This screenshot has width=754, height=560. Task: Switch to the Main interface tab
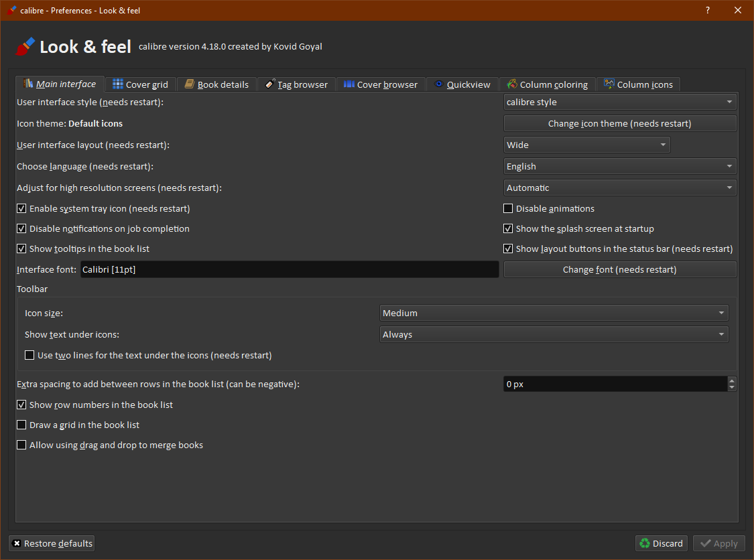pos(60,84)
